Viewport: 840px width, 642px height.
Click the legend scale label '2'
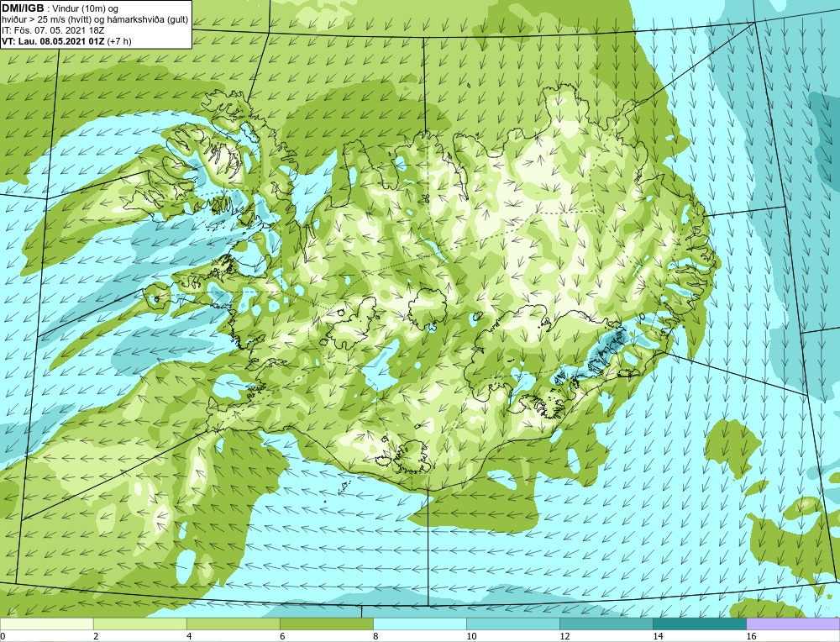(96, 636)
